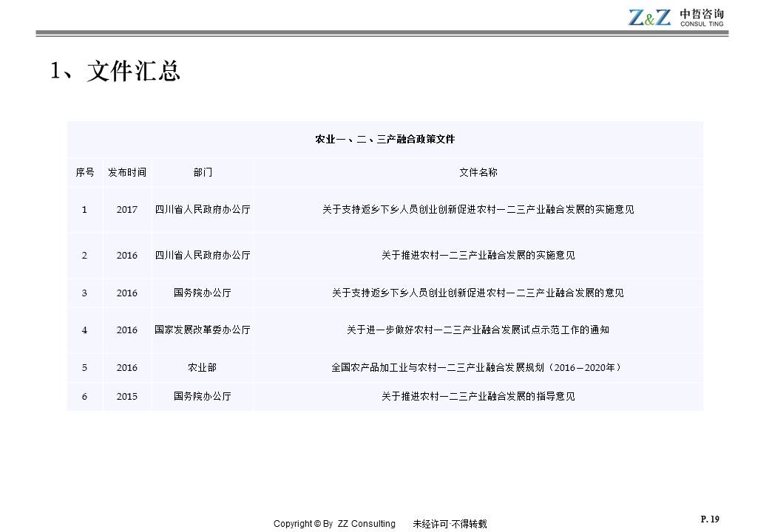Select row number 5 in the table

84,367
